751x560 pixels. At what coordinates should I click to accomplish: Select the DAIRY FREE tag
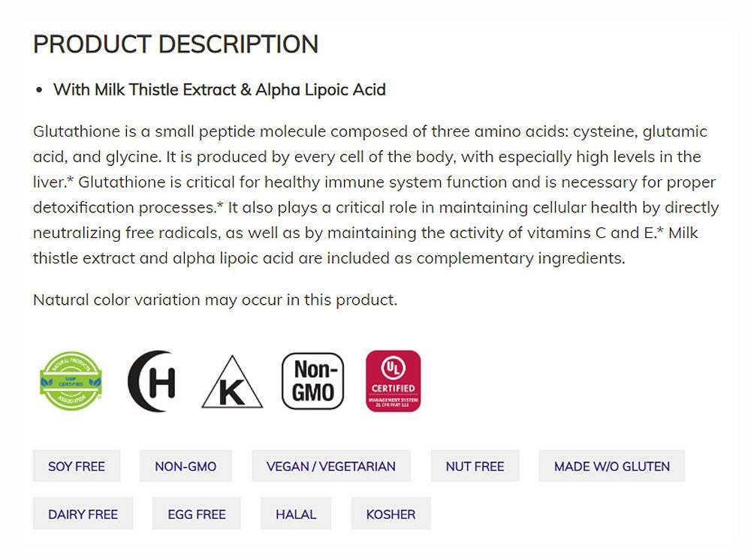pos(83,514)
